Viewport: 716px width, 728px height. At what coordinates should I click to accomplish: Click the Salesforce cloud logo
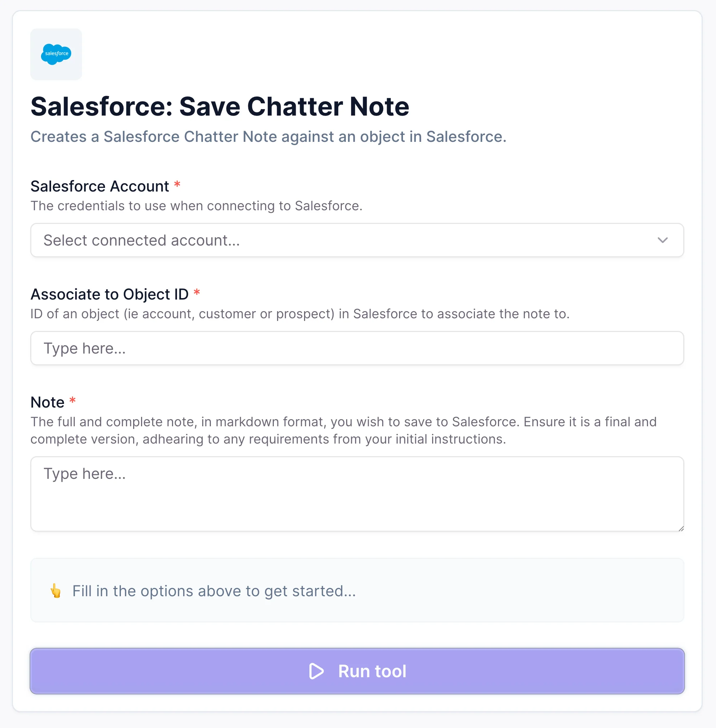pyautogui.click(x=56, y=54)
